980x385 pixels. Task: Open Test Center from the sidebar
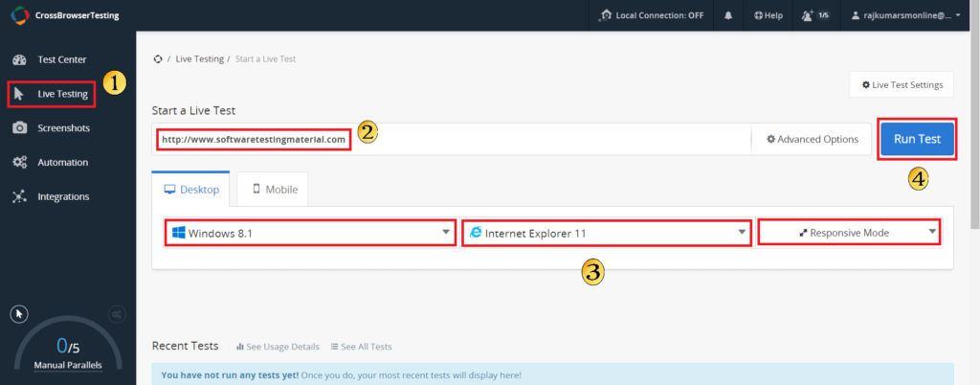pos(61,59)
